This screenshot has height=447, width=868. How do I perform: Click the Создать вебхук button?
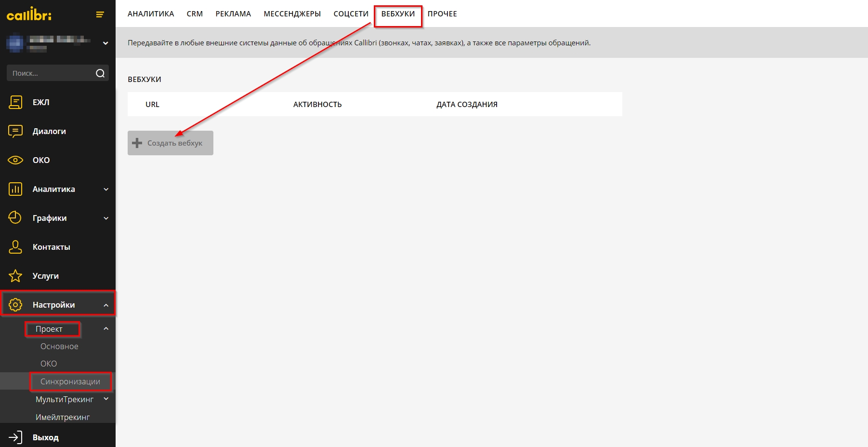point(171,143)
